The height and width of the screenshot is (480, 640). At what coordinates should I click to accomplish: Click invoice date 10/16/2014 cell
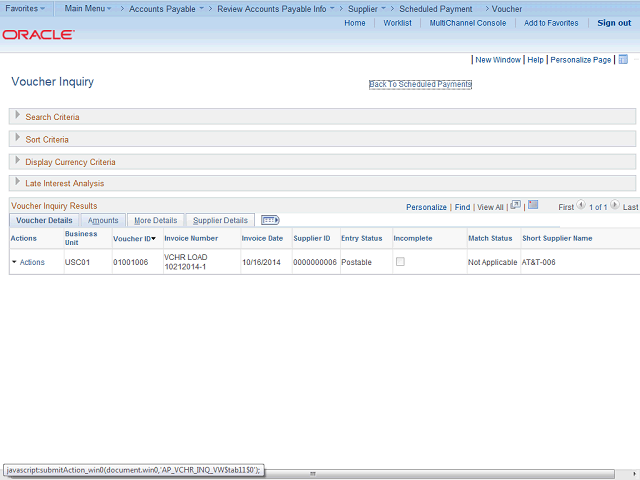[x=261, y=262]
